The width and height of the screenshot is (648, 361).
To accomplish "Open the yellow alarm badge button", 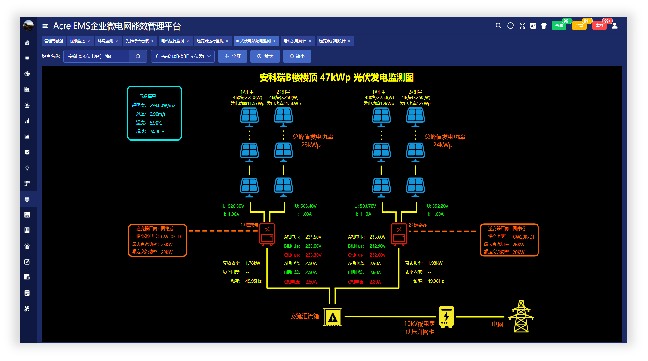I will pyautogui.click(x=579, y=26).
